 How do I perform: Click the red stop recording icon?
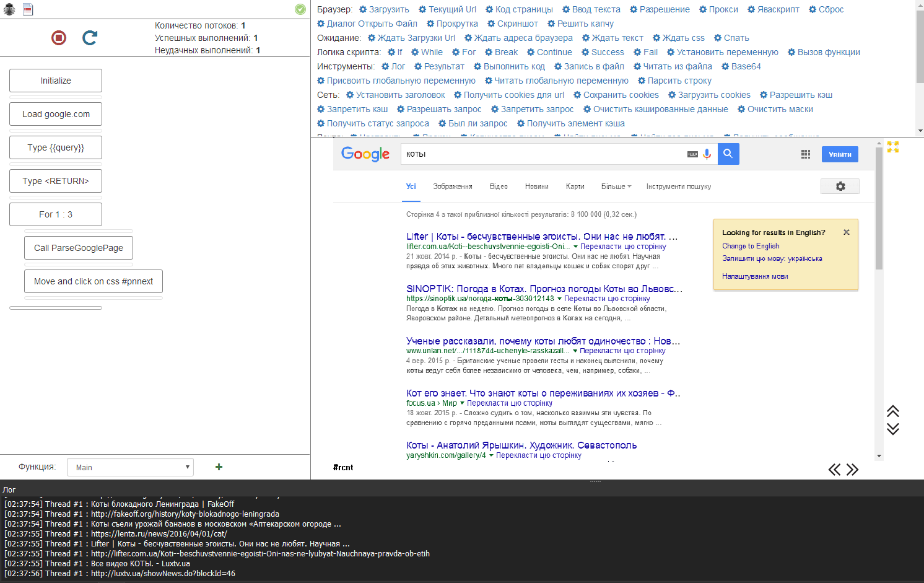coord(59,38)
